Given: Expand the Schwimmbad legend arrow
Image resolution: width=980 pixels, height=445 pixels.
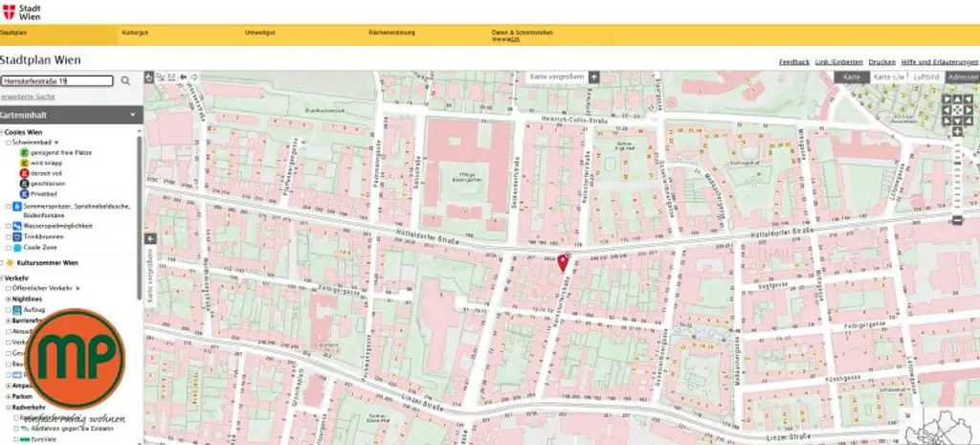Looking at the screenshot, I should pyautogui.click(x=56, y=143).
